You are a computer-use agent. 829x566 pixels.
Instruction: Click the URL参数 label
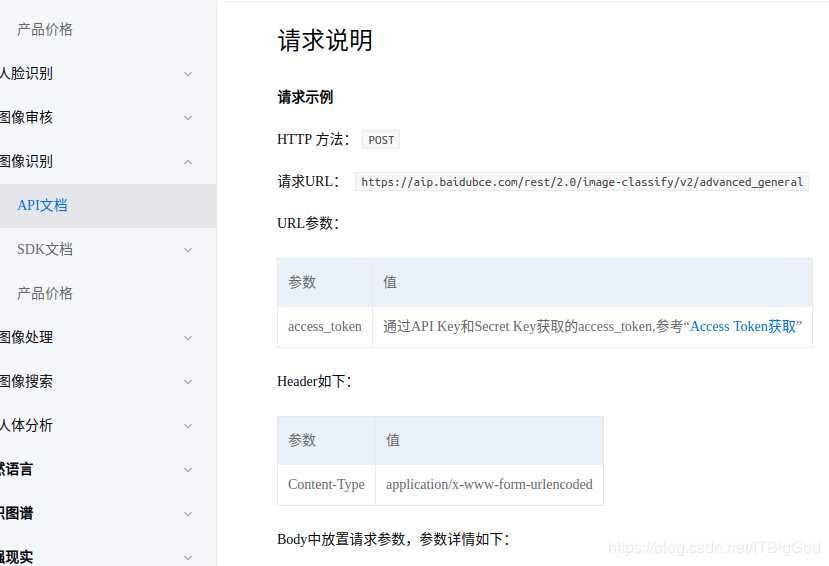point(308,224)
